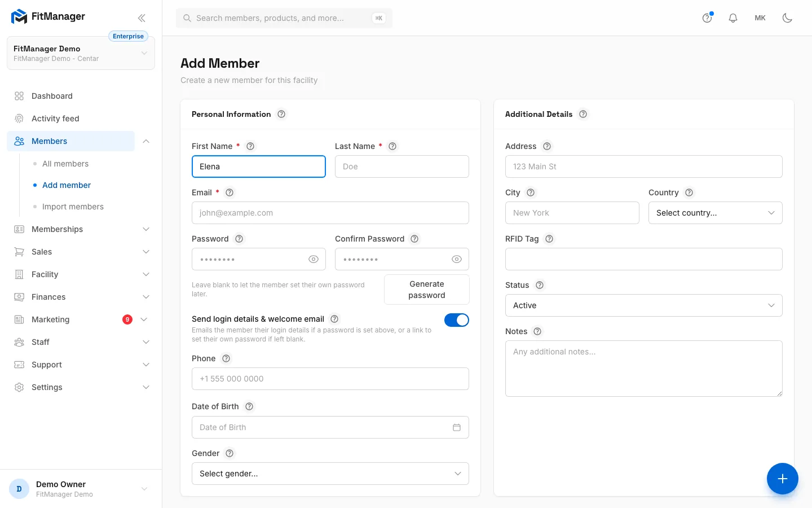Image resolution: width=812 pixels, height=508 pixels.
Task: Open the Demo Owner account menu
Action: (x=81, y=489)
